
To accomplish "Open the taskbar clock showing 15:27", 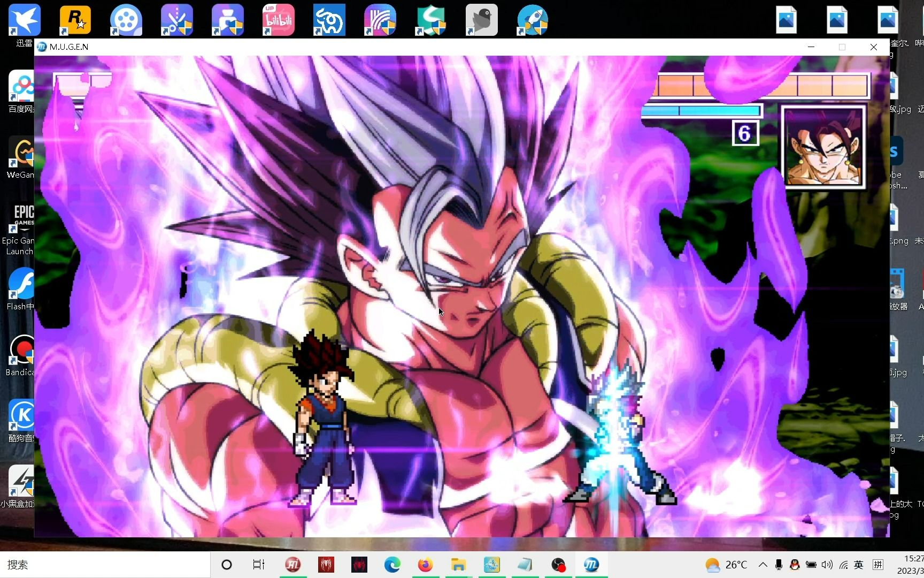I will coord(911,565).
